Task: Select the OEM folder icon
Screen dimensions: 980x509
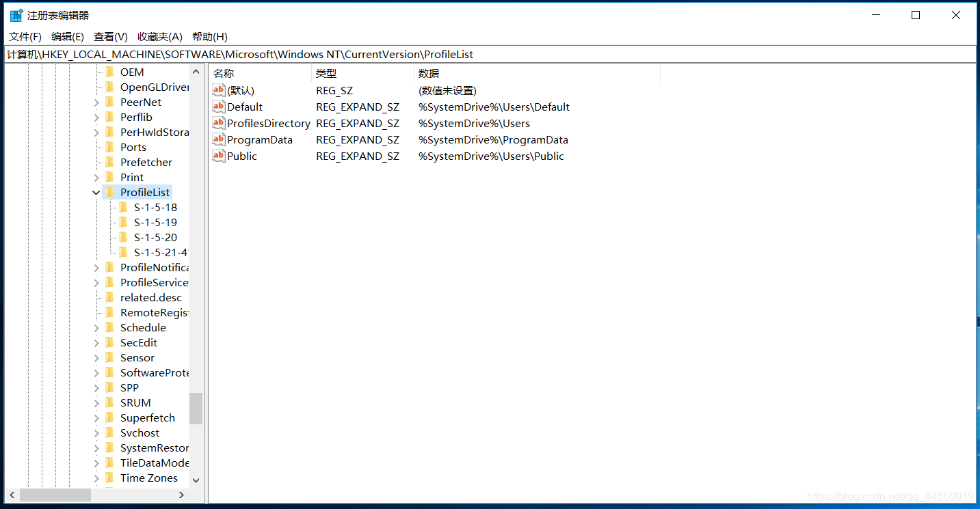Action: tap(109, 72)
